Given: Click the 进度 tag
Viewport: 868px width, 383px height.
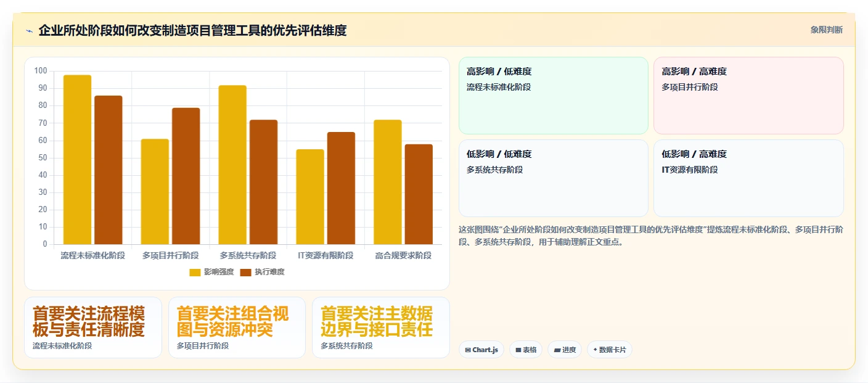Looking at the screenshot, I should tap(565, 350).
